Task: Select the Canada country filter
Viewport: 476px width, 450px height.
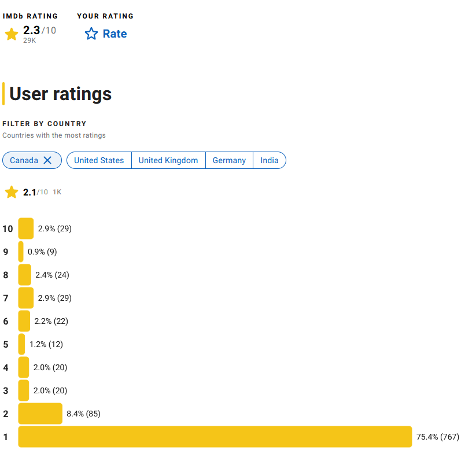Action: click(x=24, y=160)
